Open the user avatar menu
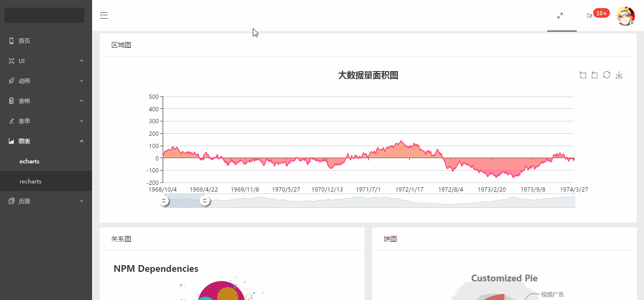The width and height of the screenshot is (644, 300). click(625, 16)
